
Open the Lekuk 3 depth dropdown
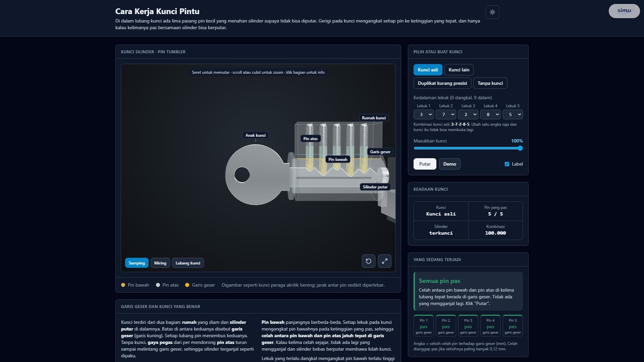point(468,114)
